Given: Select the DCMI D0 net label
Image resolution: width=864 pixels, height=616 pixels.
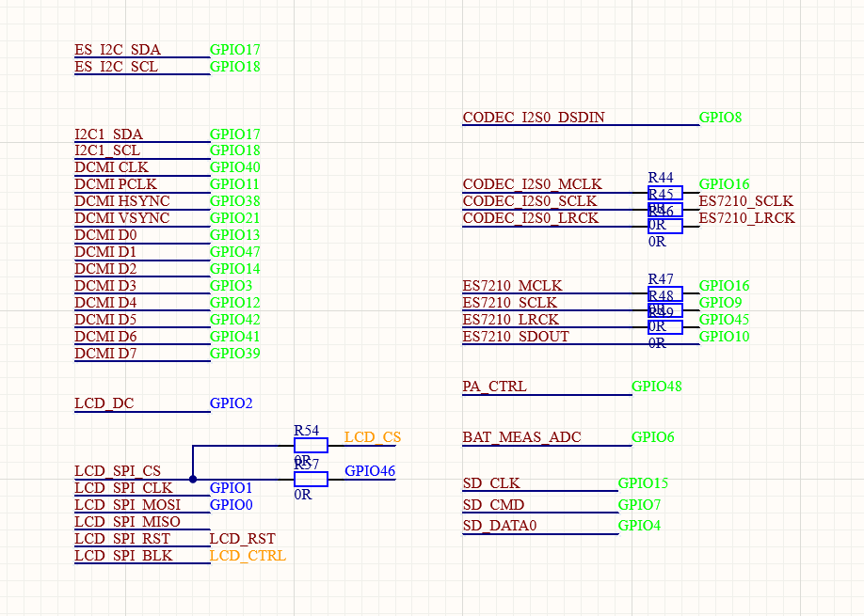Looking at the screenshot, I should pos(105,235).
